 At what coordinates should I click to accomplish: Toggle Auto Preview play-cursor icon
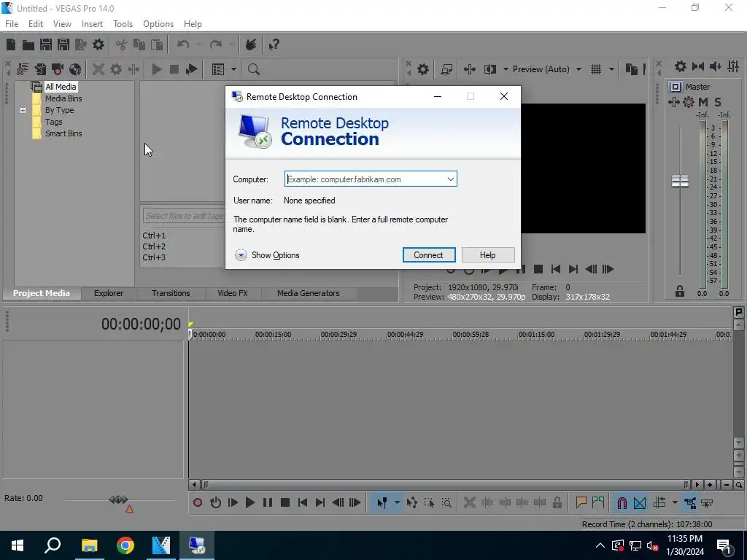click(192, 69)
